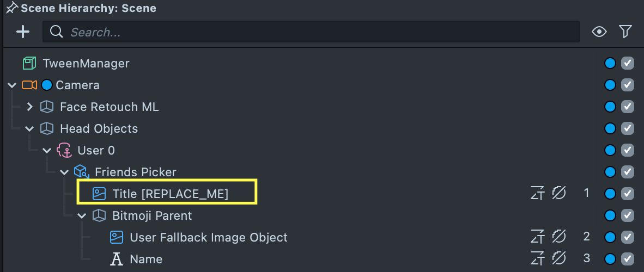Click the blue layer dot for Head Objects
This screenshot has width=644, height=272.
pos(610,128)
